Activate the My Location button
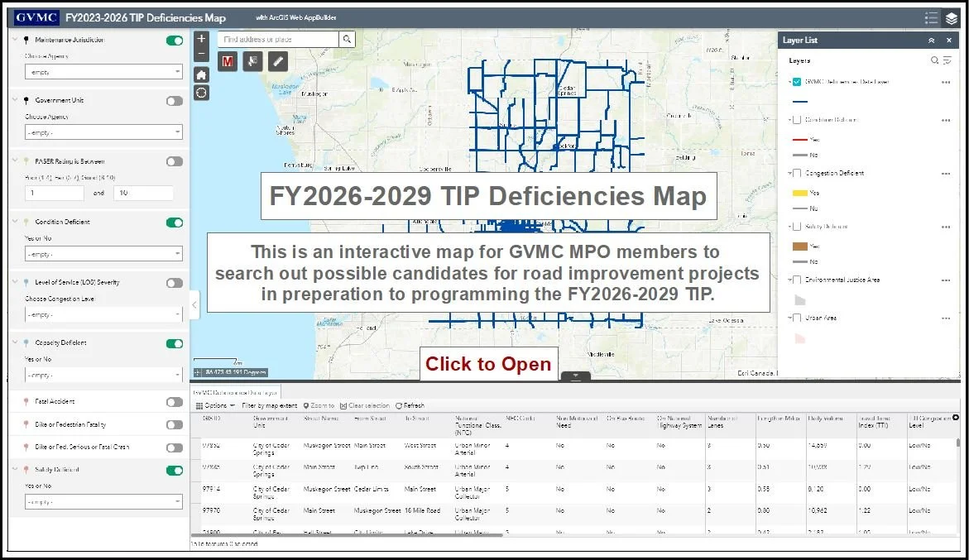Image resolution: width=969 pixels, height=560 pixels. pyautogui.click(x=201, y=93)
